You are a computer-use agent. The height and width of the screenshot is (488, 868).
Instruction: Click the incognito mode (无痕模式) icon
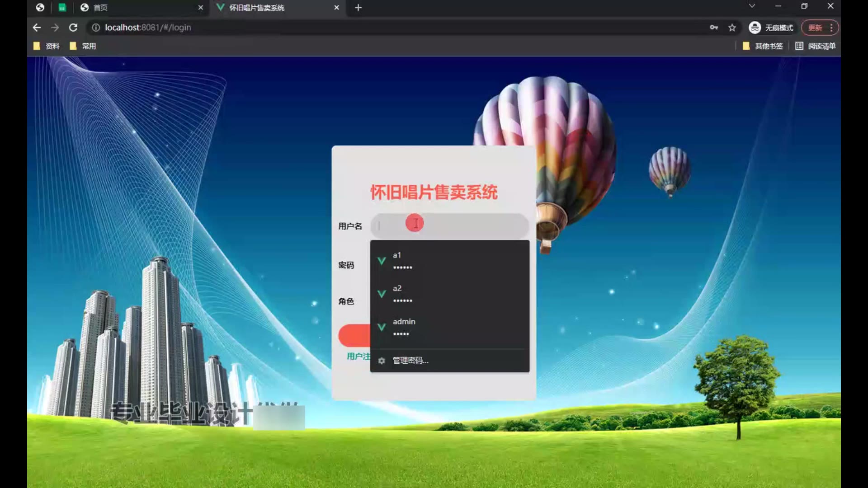pos(755,28)
